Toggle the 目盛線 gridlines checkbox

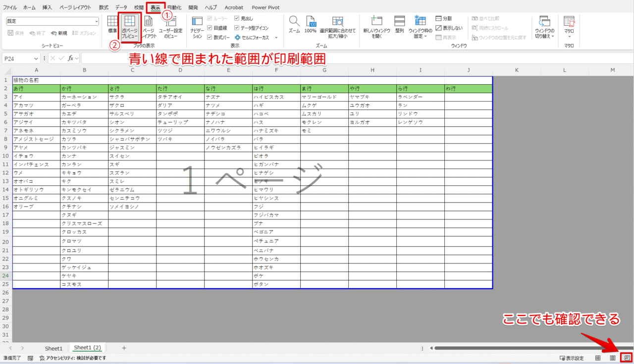pyautogui.click(x=210, y=28)
